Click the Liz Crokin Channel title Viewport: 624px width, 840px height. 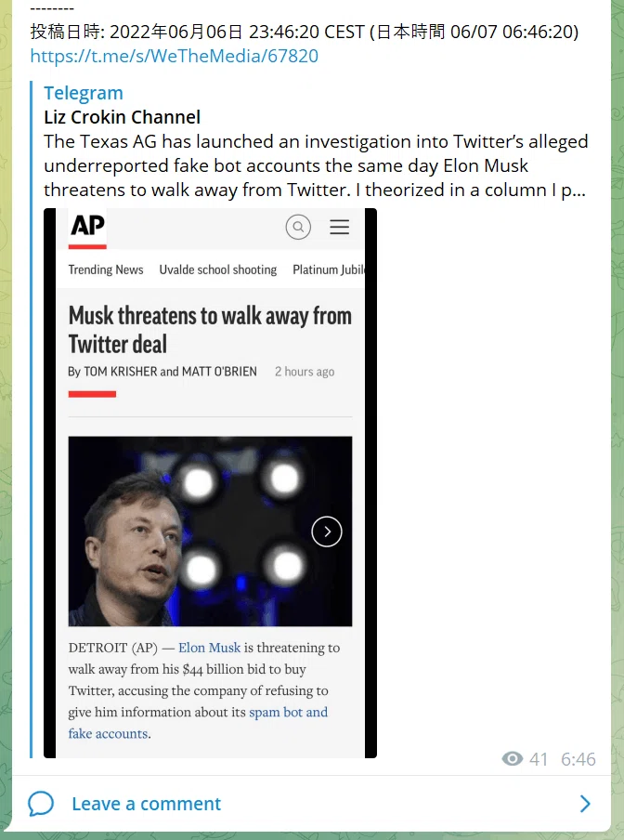[x=122, y=117]
